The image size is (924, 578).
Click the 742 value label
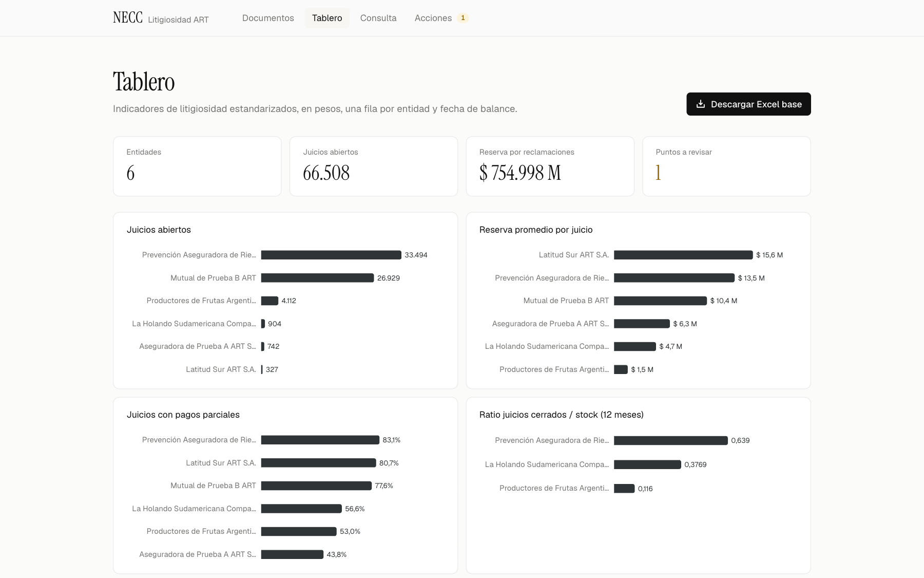pos(273,346)
